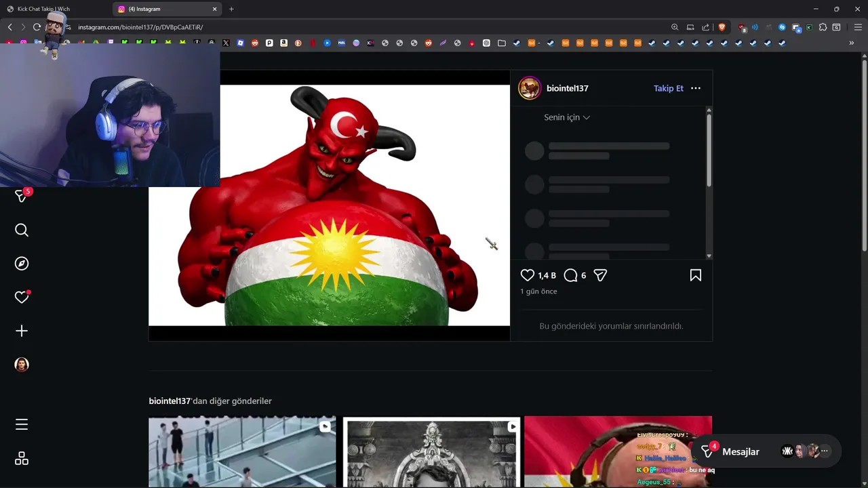868x488 pixels.
Task: Open the post's three-dot options menu
Action: tap(696, 88)
